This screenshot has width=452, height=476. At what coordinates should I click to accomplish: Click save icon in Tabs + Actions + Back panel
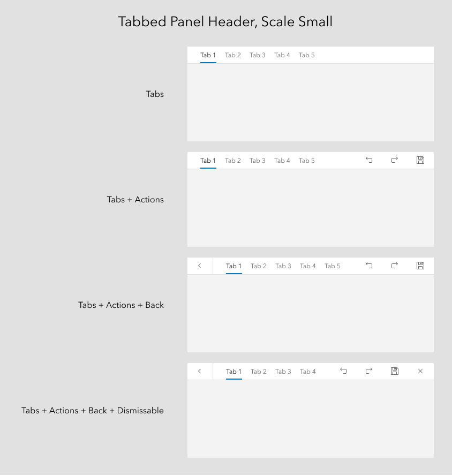click(420, 266)
